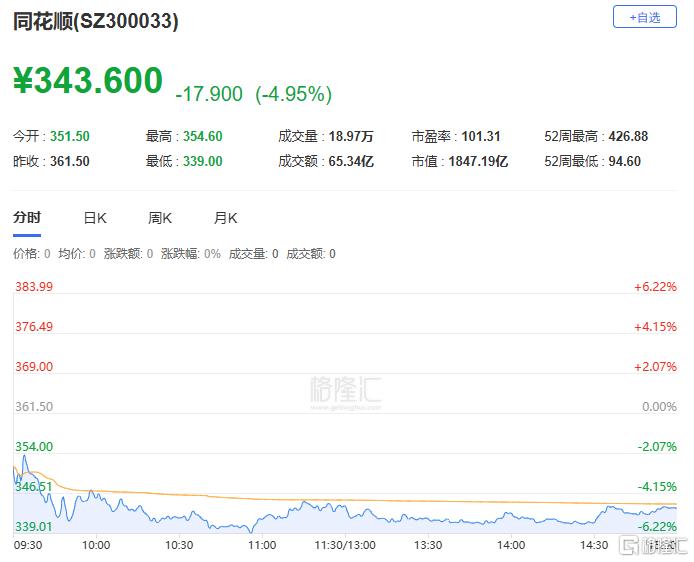Click the 市值 value 1847.19亿

click(478, 161)
